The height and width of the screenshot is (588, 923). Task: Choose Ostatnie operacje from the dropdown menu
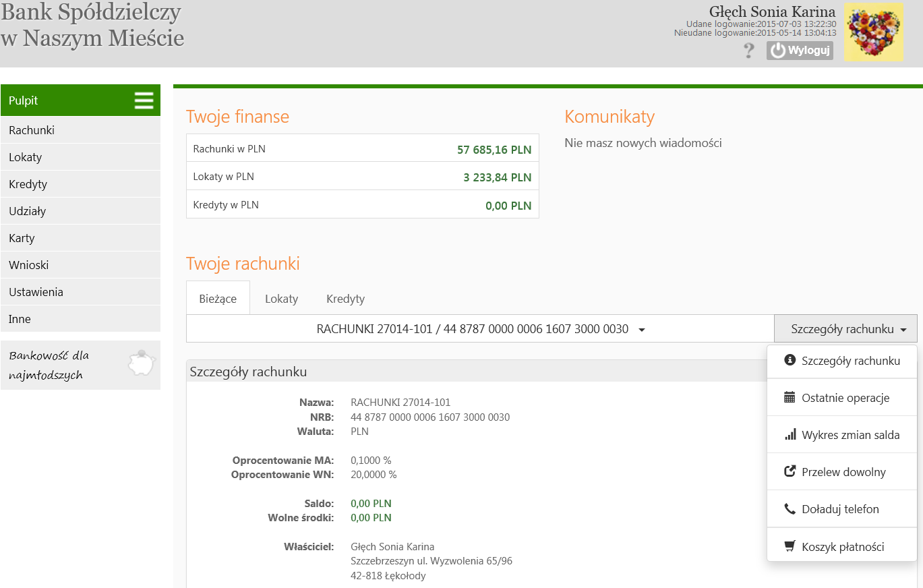pos(842,398)
